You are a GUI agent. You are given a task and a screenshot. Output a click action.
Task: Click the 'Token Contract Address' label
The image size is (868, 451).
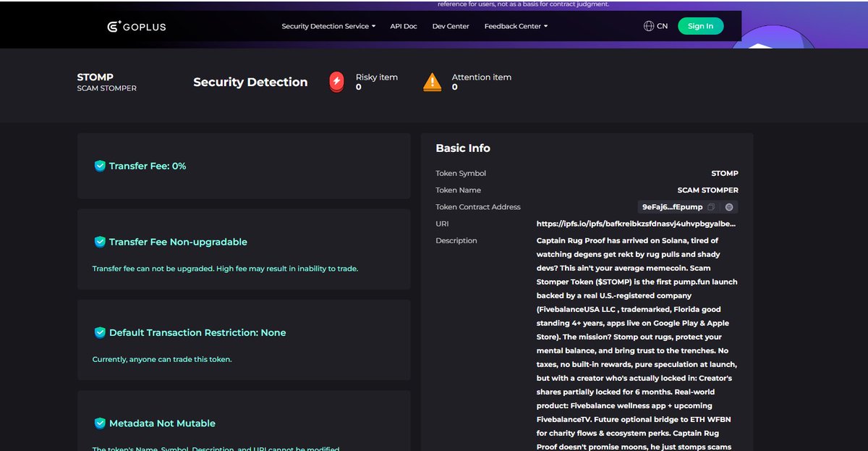[478, 207]
